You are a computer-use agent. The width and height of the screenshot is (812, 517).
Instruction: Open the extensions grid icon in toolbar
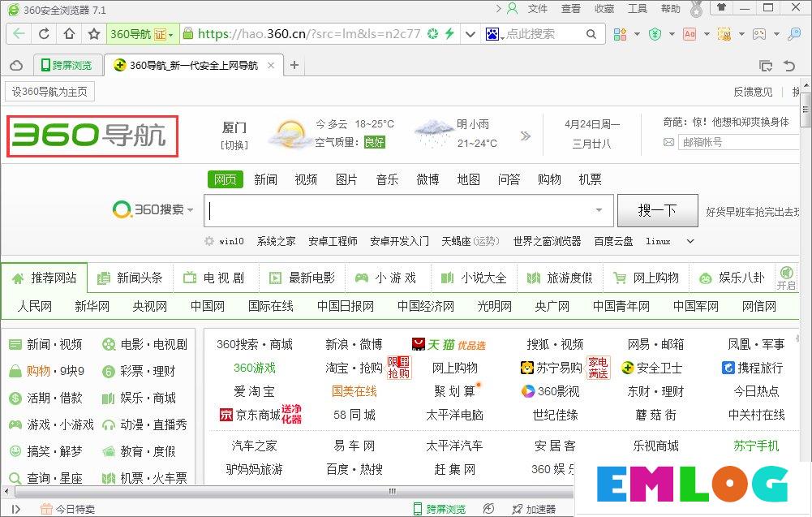click(x=620, y=34)
